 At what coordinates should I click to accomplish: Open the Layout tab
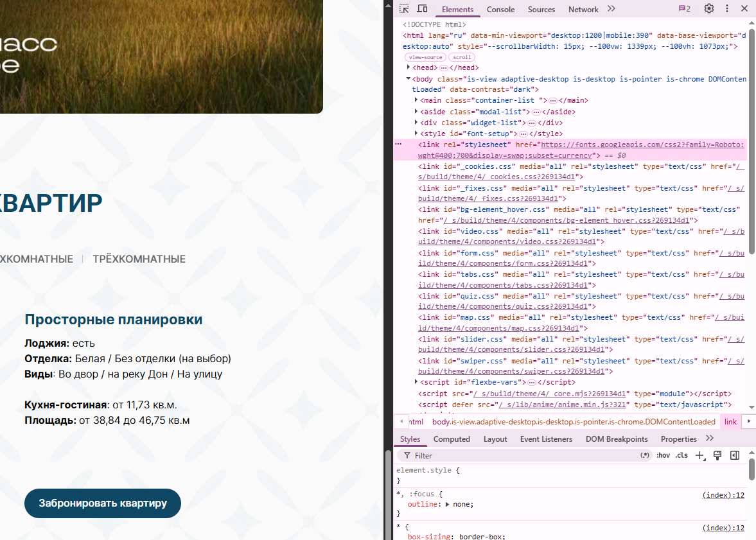[495, 439]
